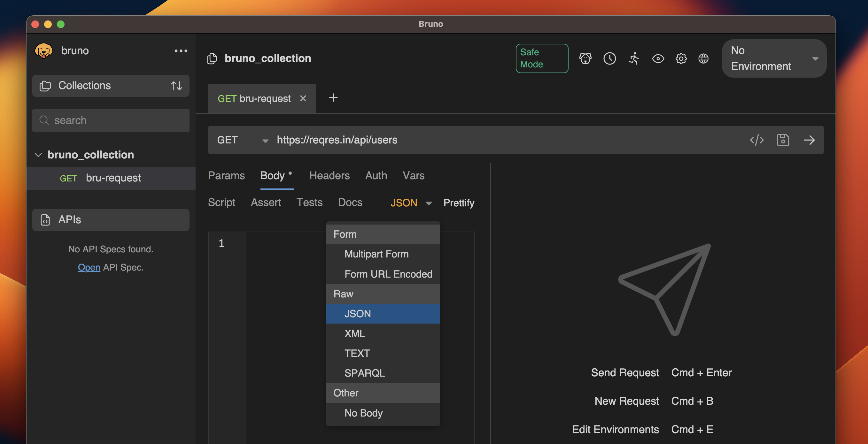
Task: Switch to the Headers tab
Action: point(329,175)
